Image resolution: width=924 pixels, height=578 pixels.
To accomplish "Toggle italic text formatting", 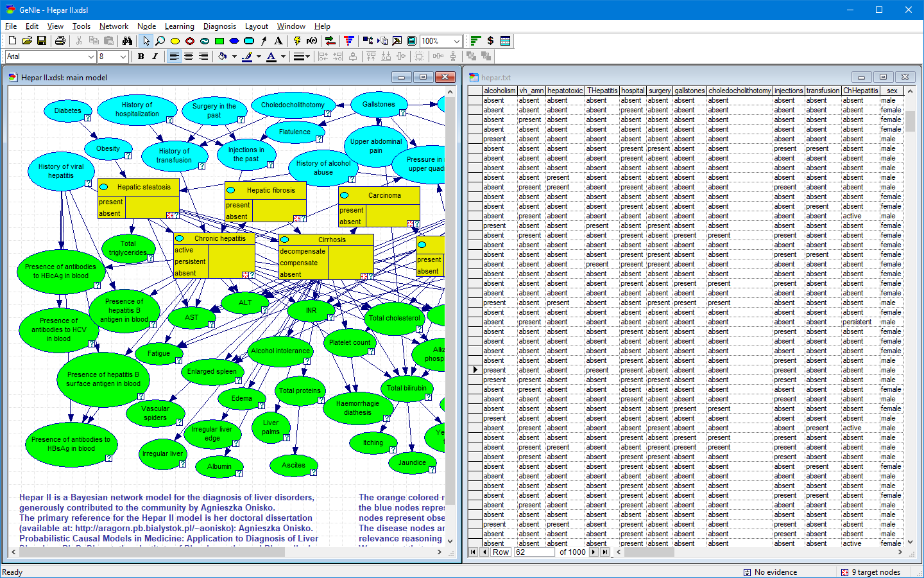I will tap(155, 57).
